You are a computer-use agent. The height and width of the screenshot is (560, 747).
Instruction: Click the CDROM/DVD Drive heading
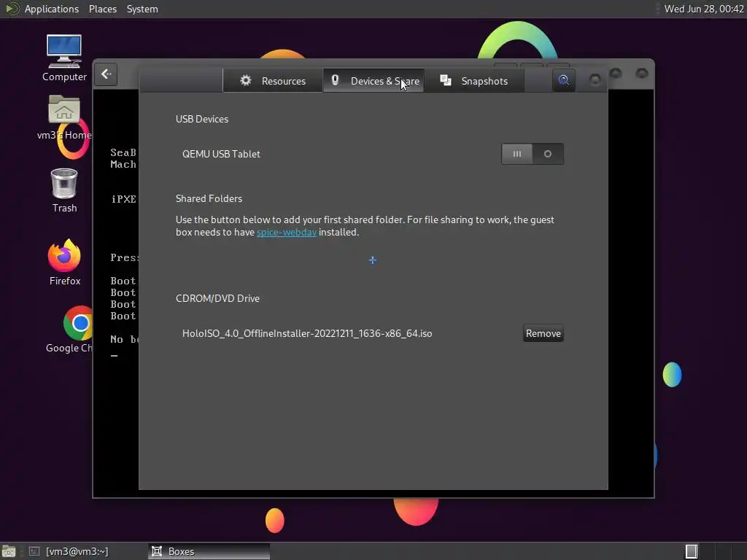pos(217,298)
